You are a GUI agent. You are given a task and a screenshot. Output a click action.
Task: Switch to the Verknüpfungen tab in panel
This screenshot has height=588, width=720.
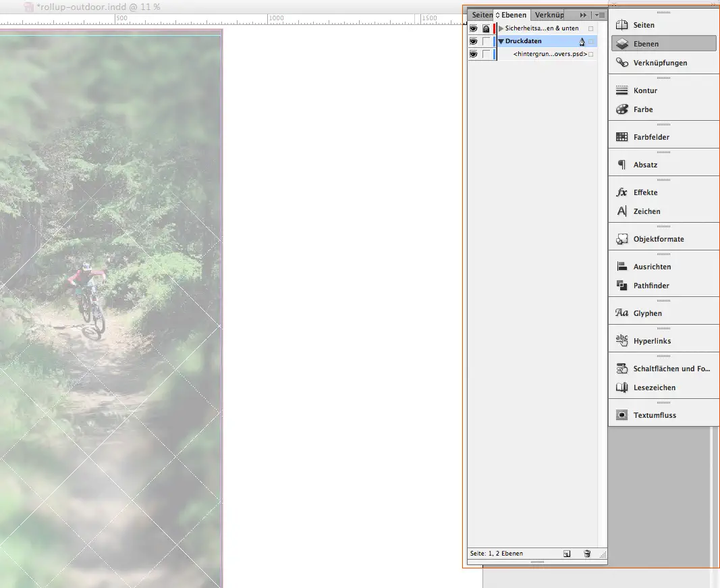(x=549, y=15)
